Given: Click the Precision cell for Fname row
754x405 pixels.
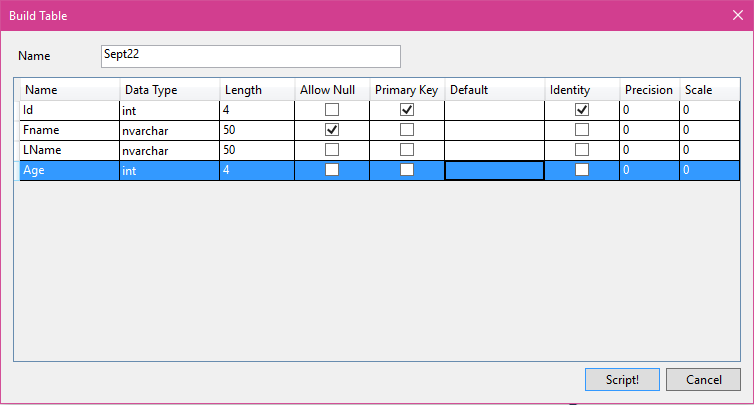Looking at the screenshot, I should (x=649, y=130).
